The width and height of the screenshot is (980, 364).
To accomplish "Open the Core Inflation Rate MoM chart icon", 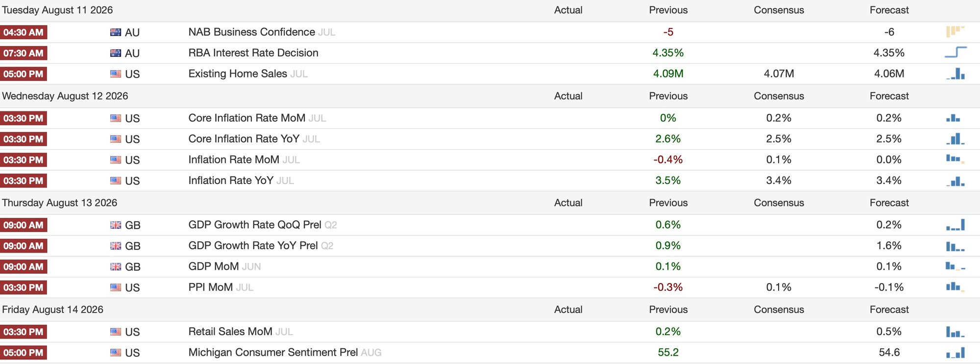I will click(954, 118).
